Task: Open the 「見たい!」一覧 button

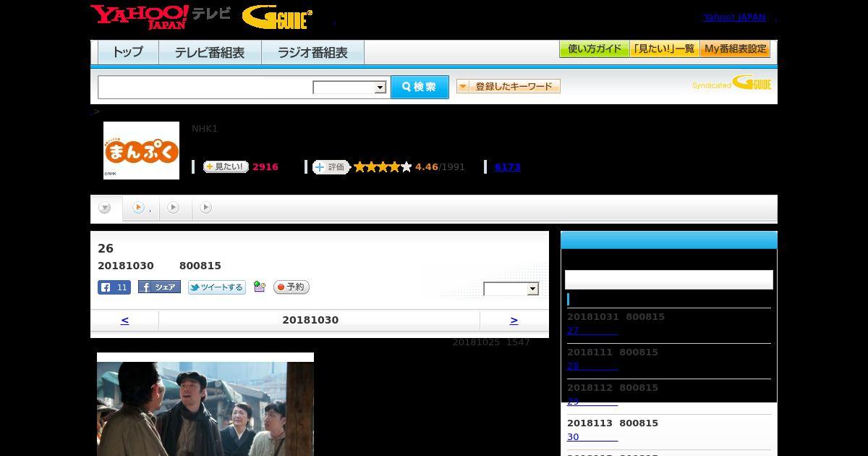Action: pyautogui.click(x=664, y=49)
